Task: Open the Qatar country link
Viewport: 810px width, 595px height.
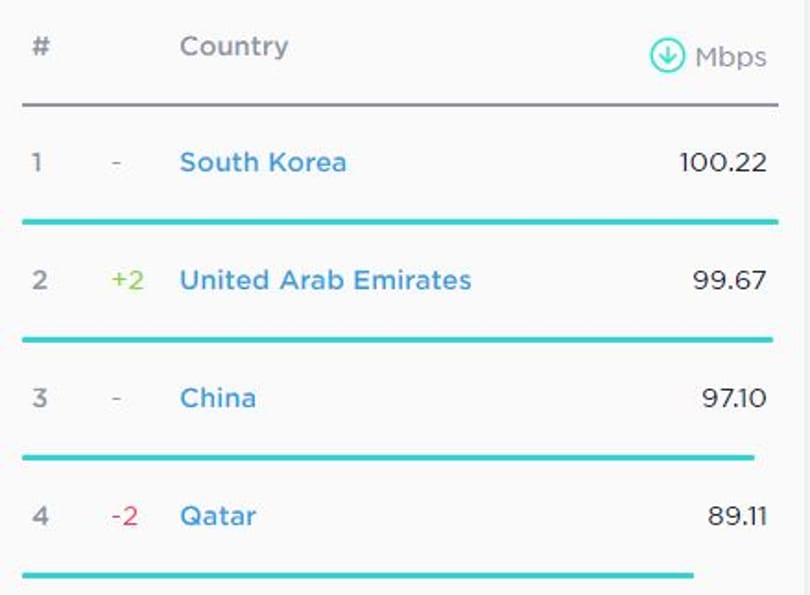Action: click(218, 516)
